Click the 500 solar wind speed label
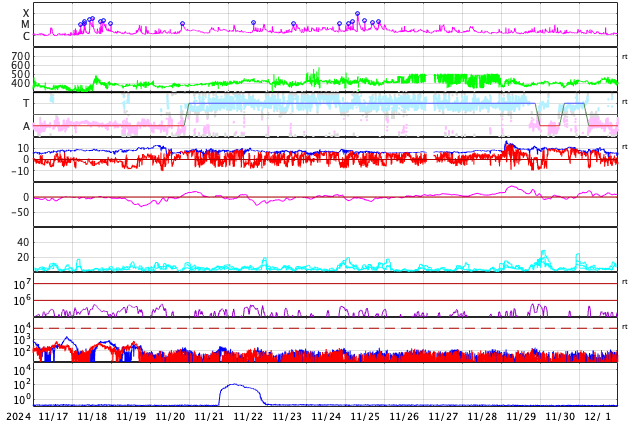 point(21,74)
